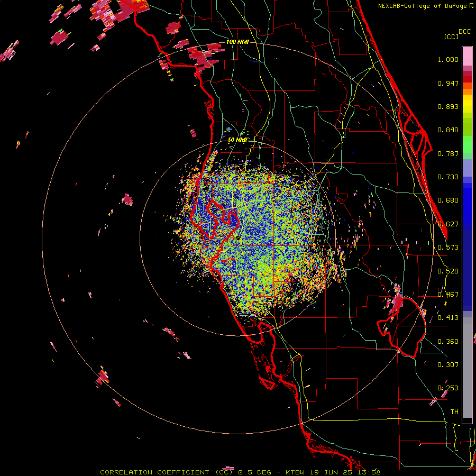
Task: Click the 50 NMI range ring label
Action: click(x=237, y=140)
